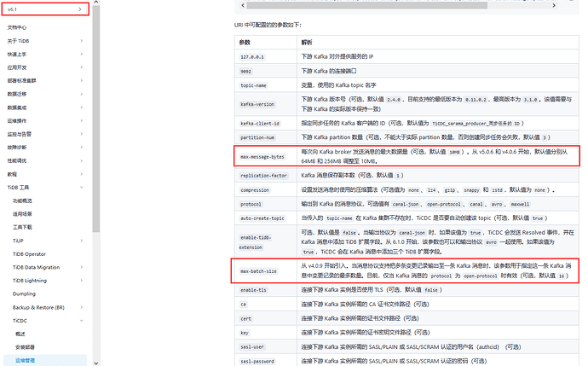The image size is (588, 366).
Task: Select 运维操作 in the sidebar
Action: 17,120
